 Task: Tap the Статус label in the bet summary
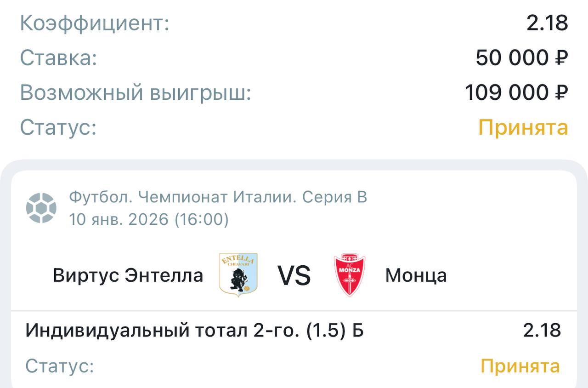[x=58, y=127]
